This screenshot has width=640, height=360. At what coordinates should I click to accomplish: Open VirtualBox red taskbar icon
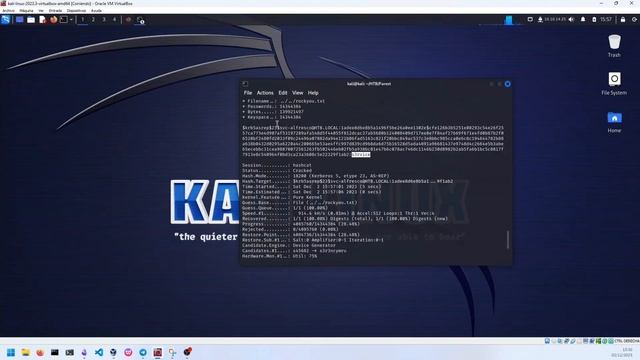click(158, 352)
